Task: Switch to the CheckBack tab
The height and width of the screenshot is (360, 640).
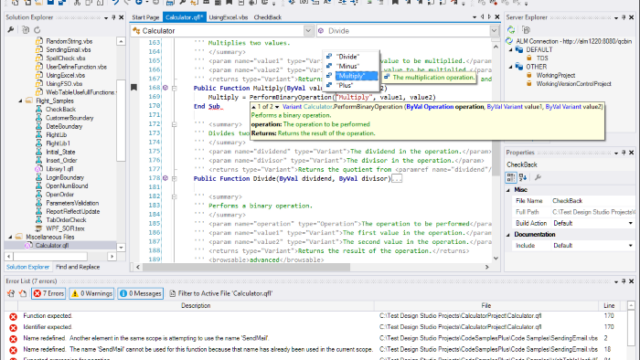Action: 267,17
